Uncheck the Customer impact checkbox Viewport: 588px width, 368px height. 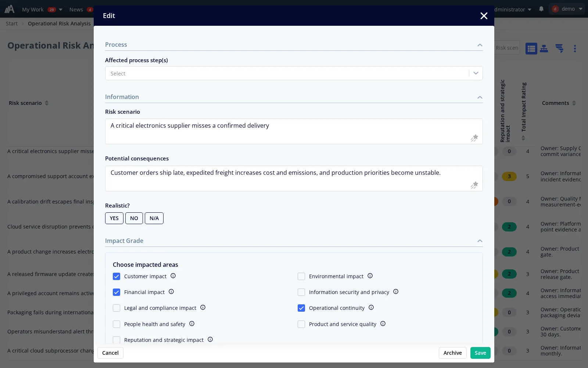[x=116, y=276]
